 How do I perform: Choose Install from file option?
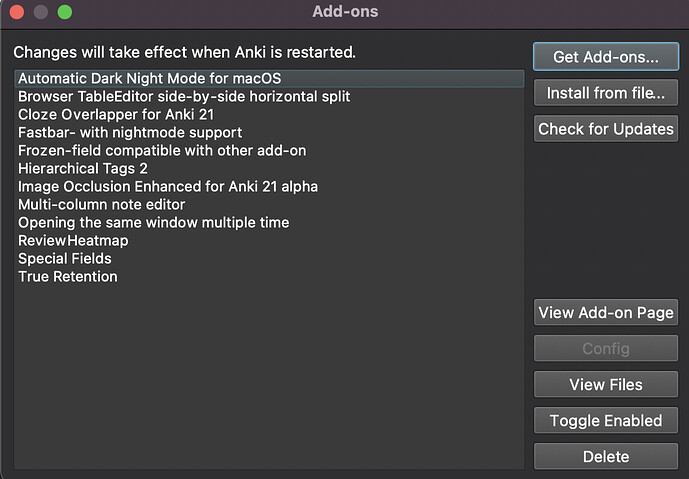click(606, 93)
